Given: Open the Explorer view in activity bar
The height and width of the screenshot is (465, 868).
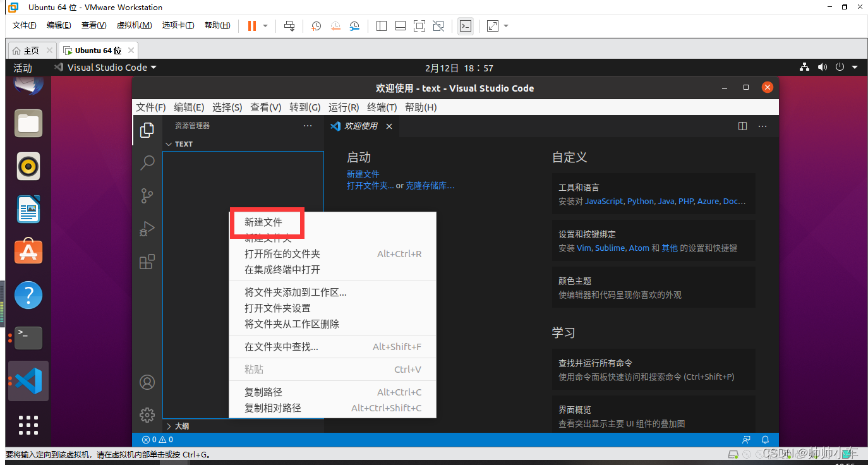Looking at the screenshot, I should [147, 130].
